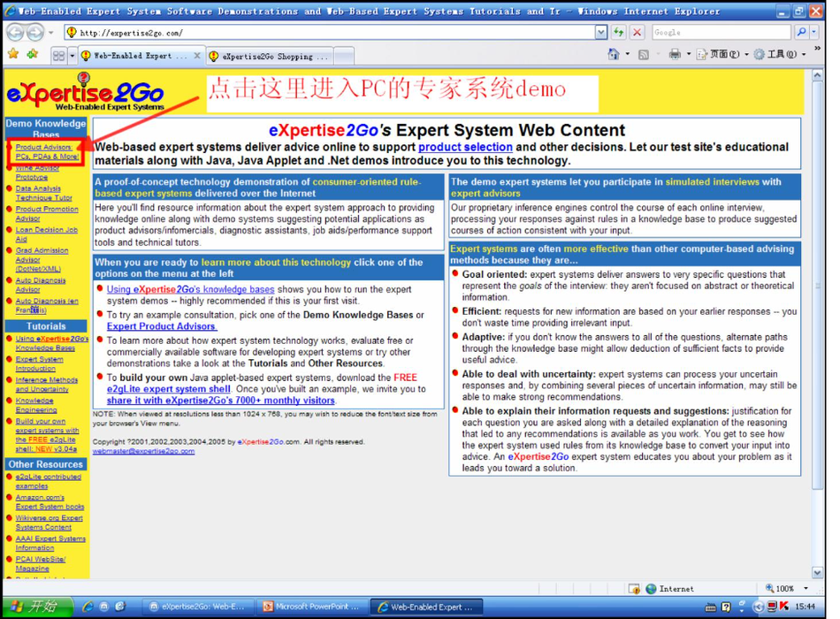Click the Refresh page icon
The image size is (840, 619).
point(619,33)
